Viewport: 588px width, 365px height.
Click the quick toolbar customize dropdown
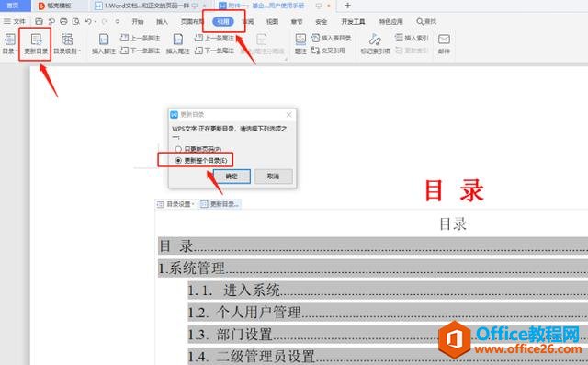(x=118, y=22)
